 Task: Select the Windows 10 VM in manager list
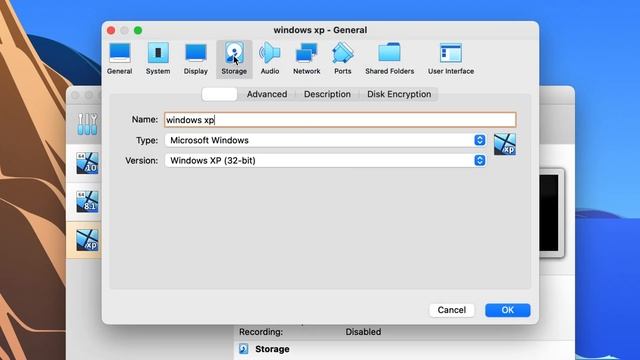click(87, 163)
